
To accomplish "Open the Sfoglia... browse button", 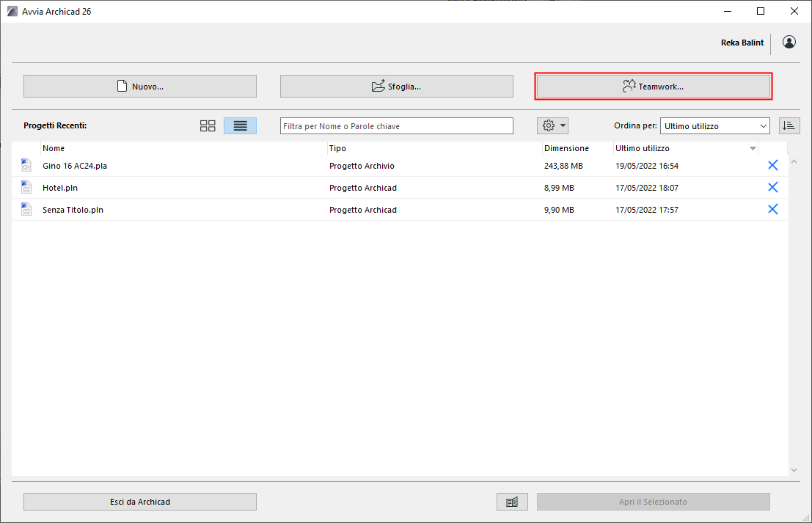I will coord(397,86).
